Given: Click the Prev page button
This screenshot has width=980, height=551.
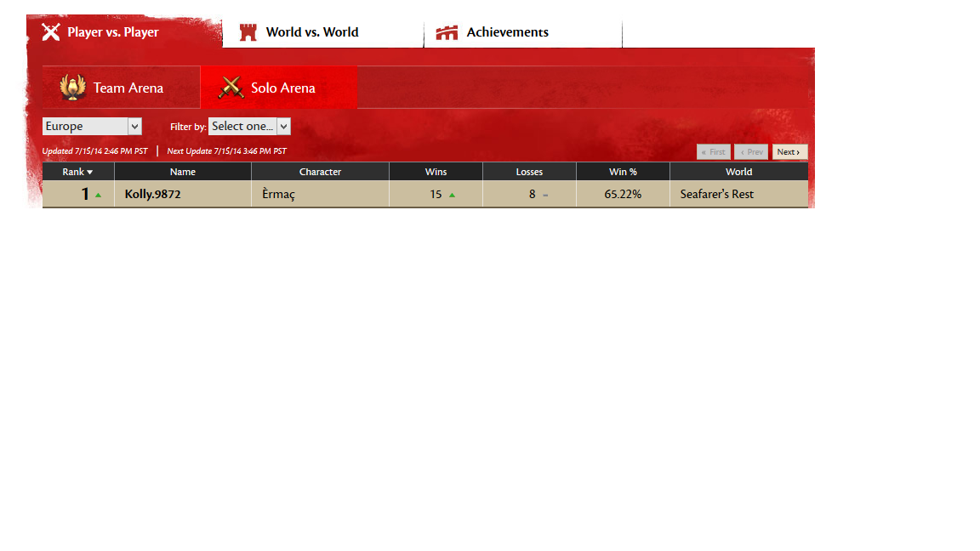Looking at the screenshot, I should (x=751, y=152).
